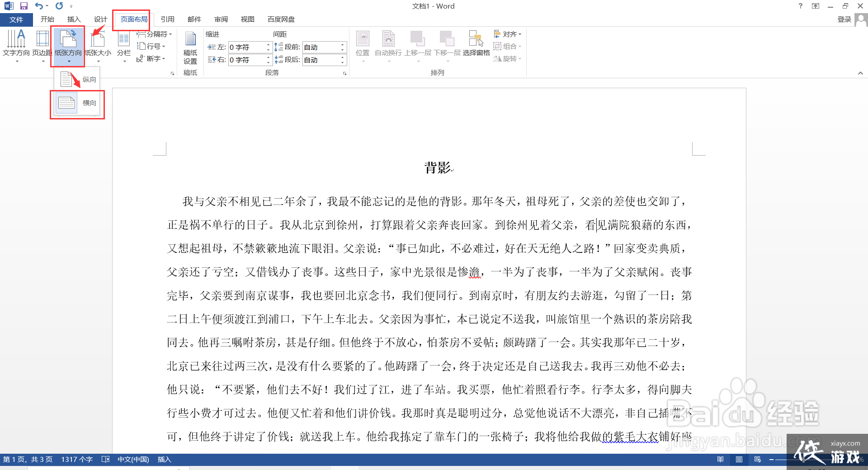Screen dimensions: 868x470
Task: Click the spacing before (段前) field
Action: click(321, 47)
